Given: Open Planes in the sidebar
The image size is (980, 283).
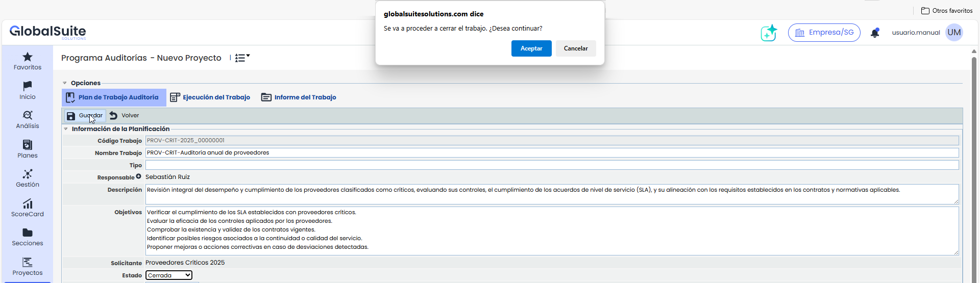Looking at the screenshot, I should [x=28, y=145].
